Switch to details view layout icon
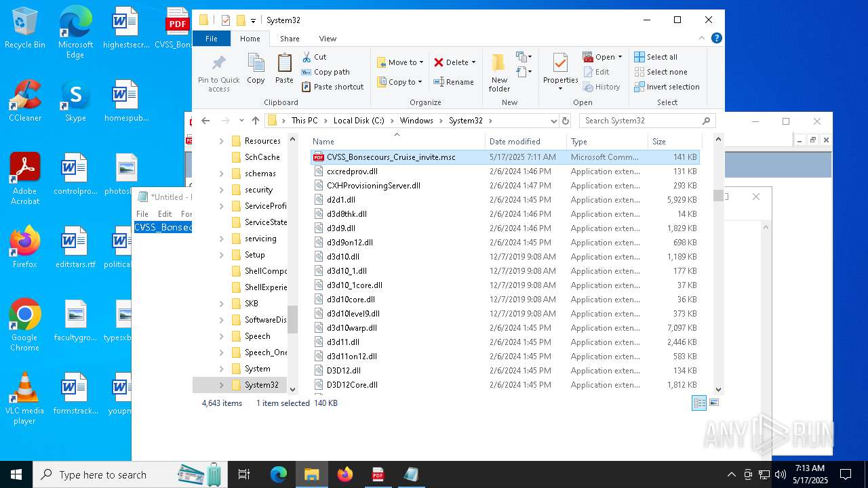Image resolution: width=868 pixels, height=488 pixels. (x=699, y=403)
